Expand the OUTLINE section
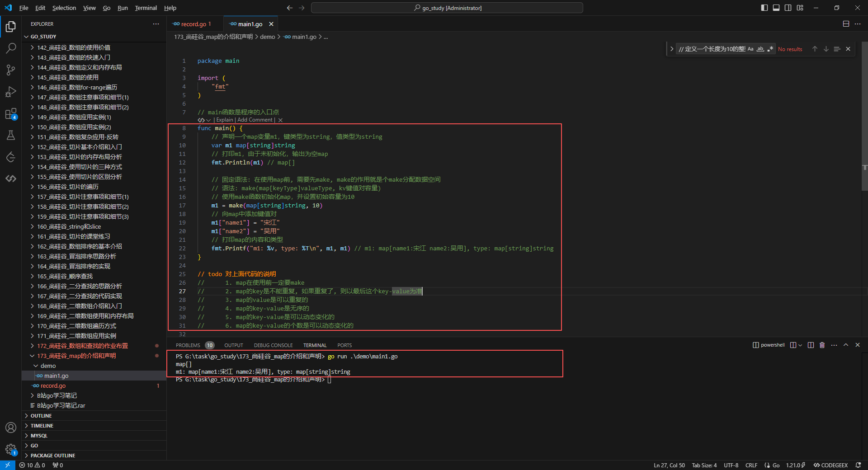Screen dimensions: 868x470 pyautogui.click(x=41, y=416)
